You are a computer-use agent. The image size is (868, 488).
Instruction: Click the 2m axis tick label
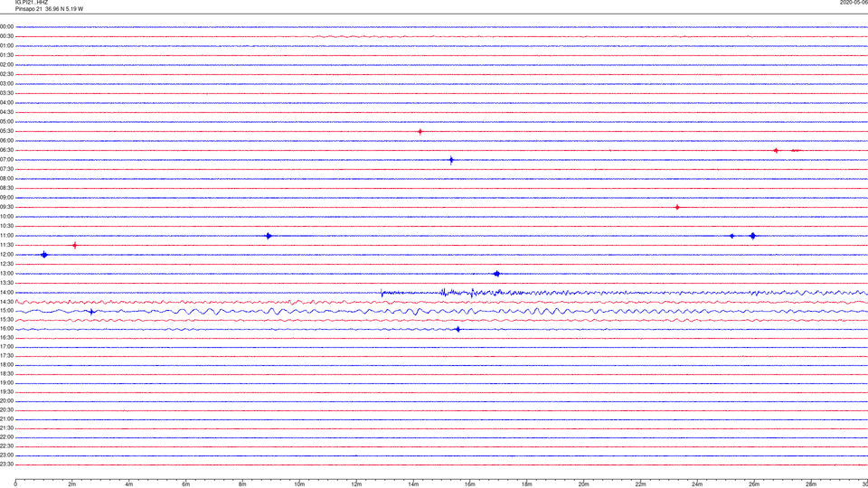coord(72,484)
